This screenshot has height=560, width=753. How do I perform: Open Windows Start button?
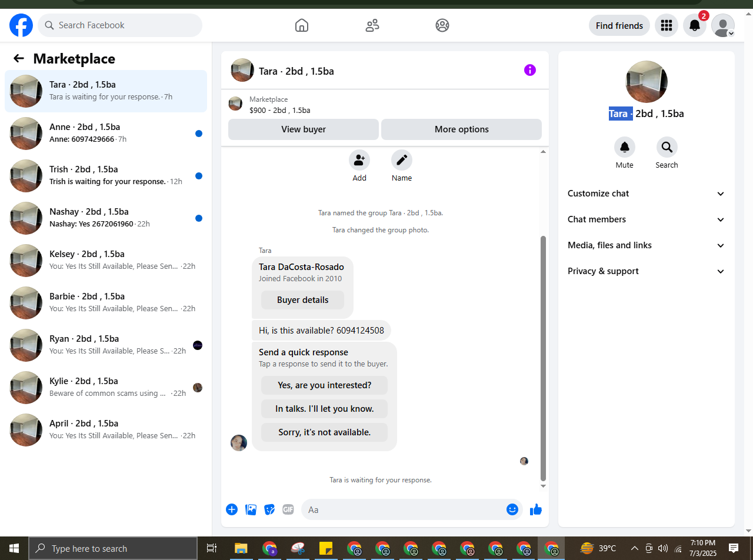click(14, 548)
